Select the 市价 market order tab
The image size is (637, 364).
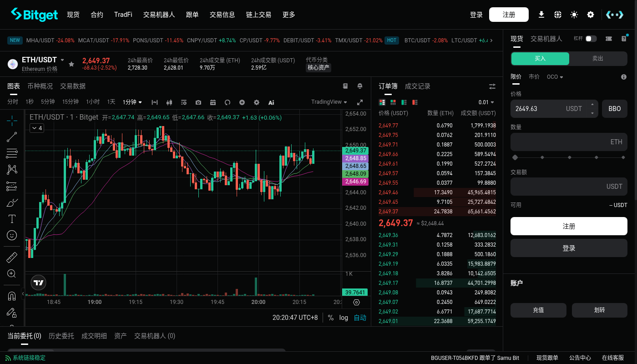click(x=534, y=77)
